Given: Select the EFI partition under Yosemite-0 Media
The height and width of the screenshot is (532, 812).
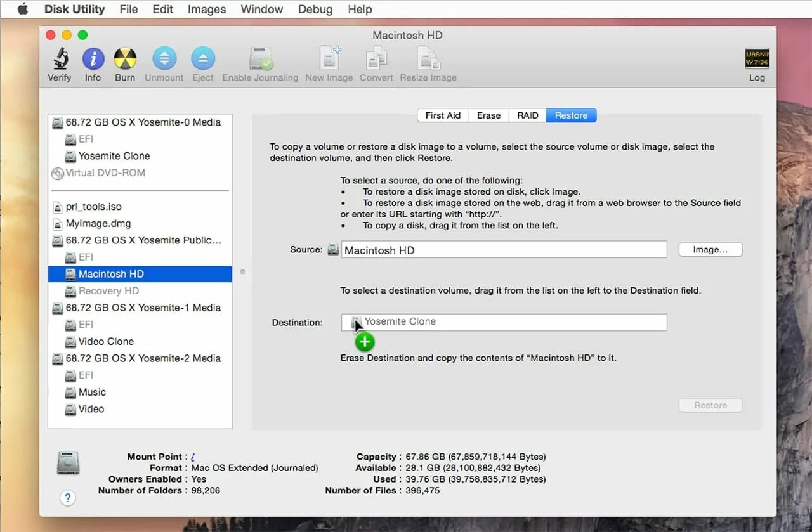Looking at the screenshot, I should pos(140,139).
